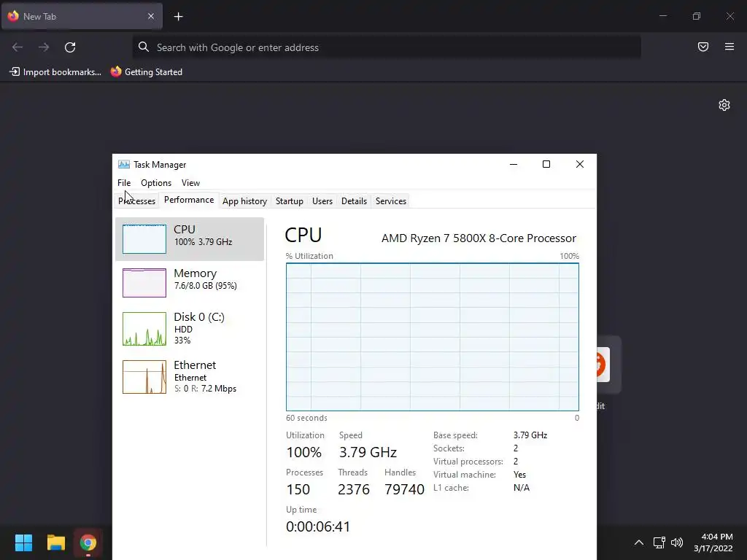
Task: Switch to the Processes tab
Action: tap(136, 201)
